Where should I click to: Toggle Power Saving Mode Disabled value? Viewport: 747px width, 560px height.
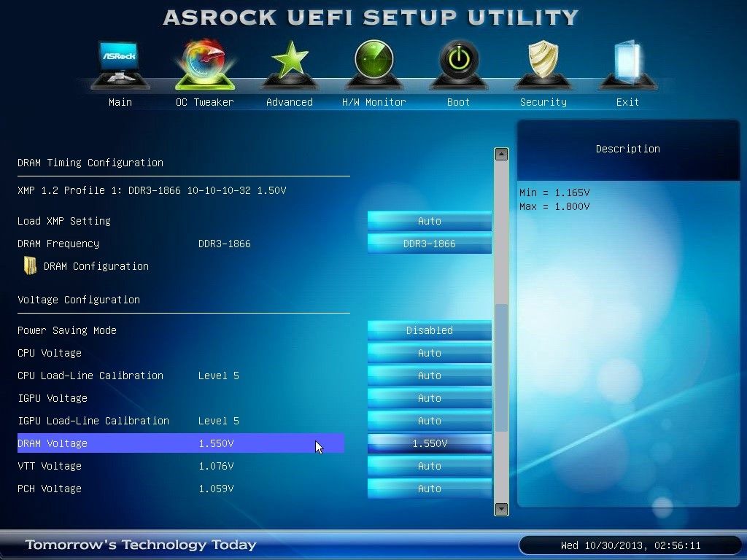[x=429, y=330]
